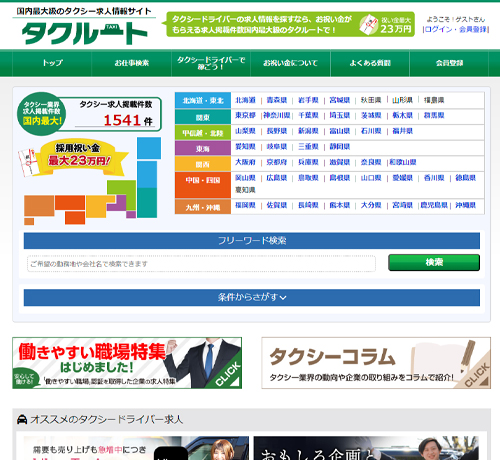Viewport: 500px width, 460px height.
Task: Click 大阪府 prefecture link
Action: coord(245,162)
